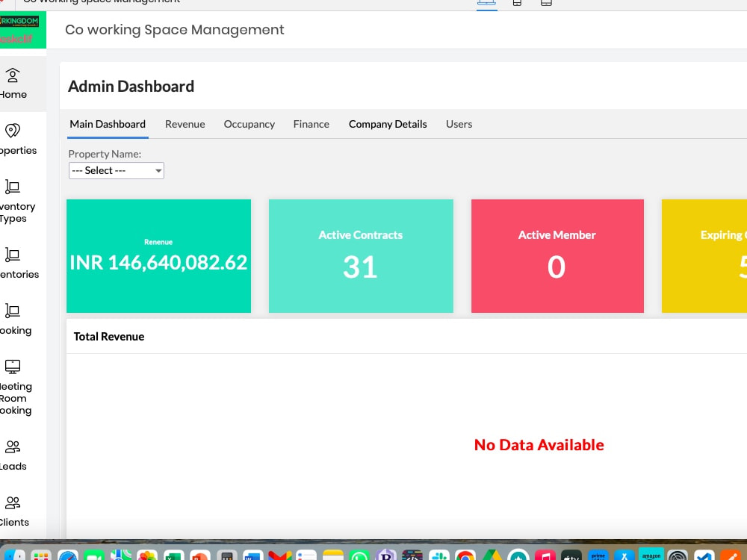Switch to the Revenue tab
The height and width of the screenshot is (560, 747).
tap(185, 124)
